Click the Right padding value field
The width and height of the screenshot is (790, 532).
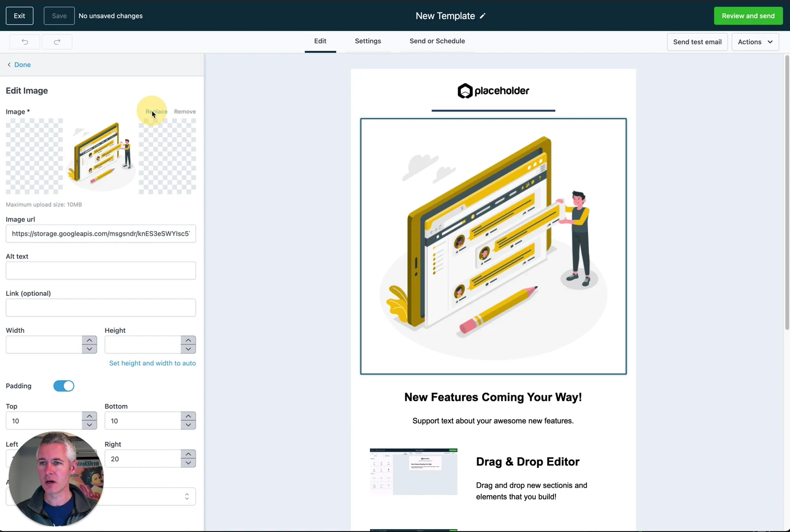click(143, 459)
